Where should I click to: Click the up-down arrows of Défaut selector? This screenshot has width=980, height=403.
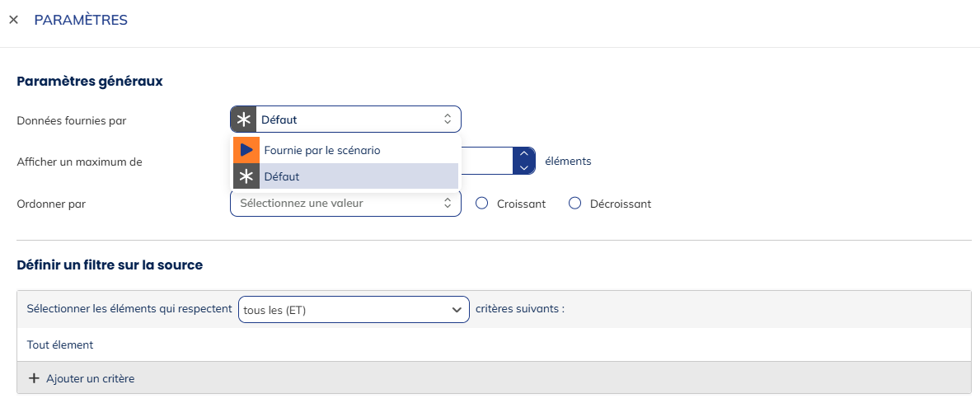pos(448,119)
